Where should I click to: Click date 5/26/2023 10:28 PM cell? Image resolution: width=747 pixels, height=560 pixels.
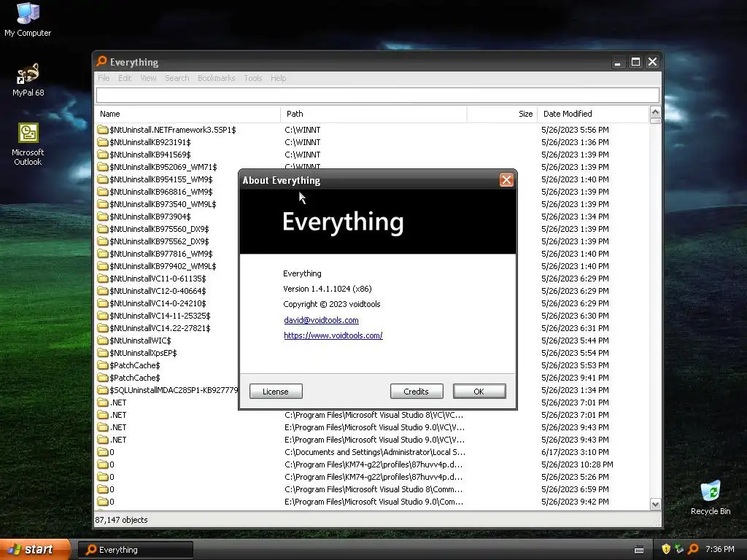tap(577, 464)
